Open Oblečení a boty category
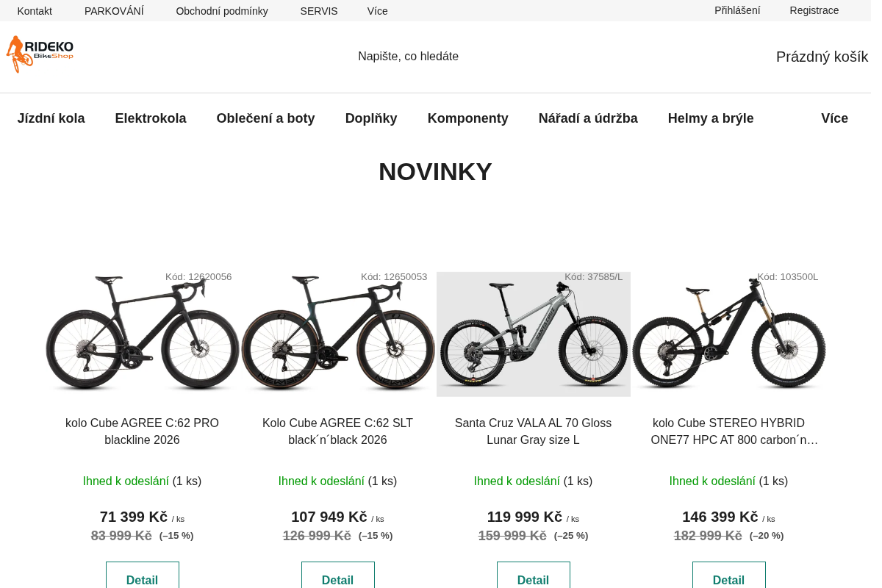Screen dimensions: 882x588 [x=265, y=118]
